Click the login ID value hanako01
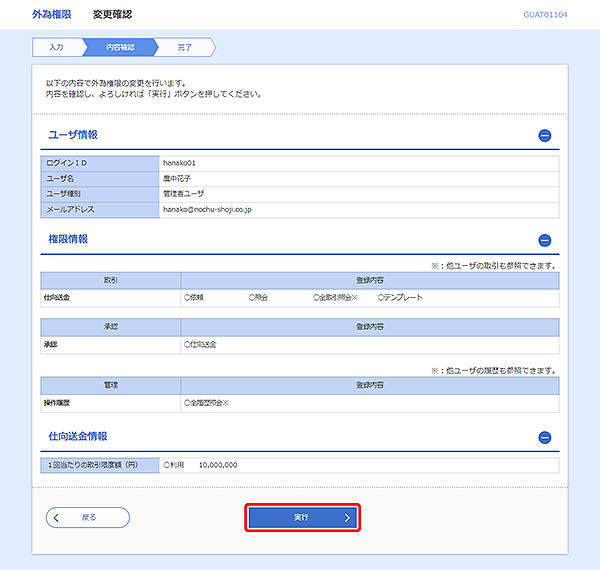This screenshot has width=600, height=570. (179, 163)
